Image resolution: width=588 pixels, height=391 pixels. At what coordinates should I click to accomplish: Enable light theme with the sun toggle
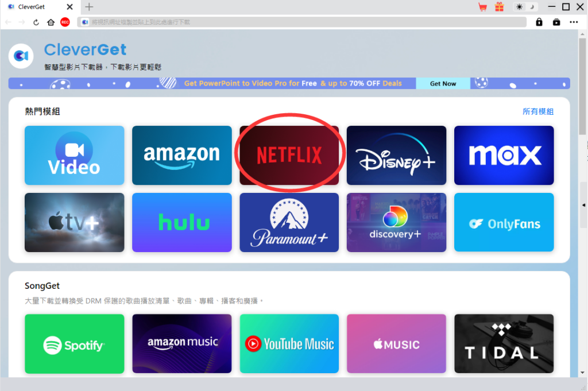tap(519, 7)
